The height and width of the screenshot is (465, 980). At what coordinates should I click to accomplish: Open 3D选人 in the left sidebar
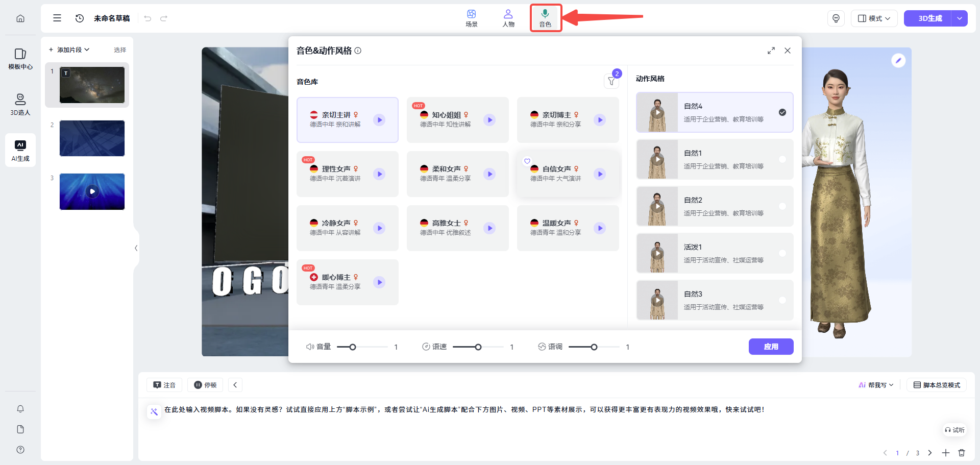[20, 104]
